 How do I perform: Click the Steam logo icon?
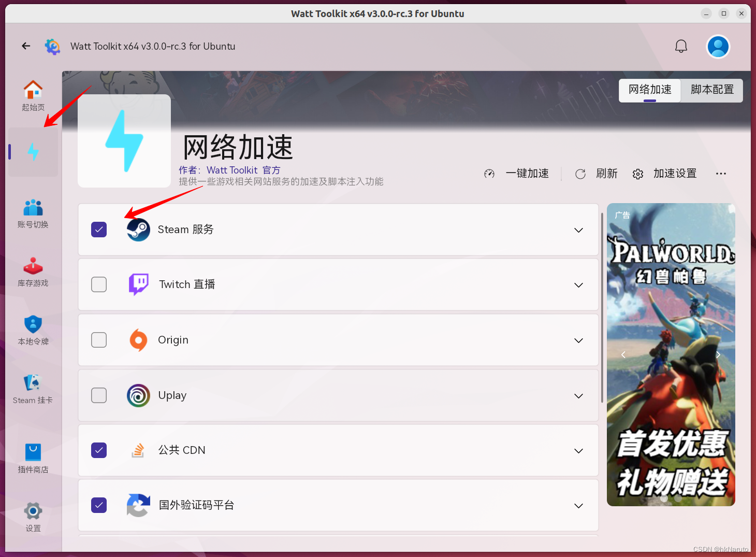pyautogui.click(x=138, y=230)
